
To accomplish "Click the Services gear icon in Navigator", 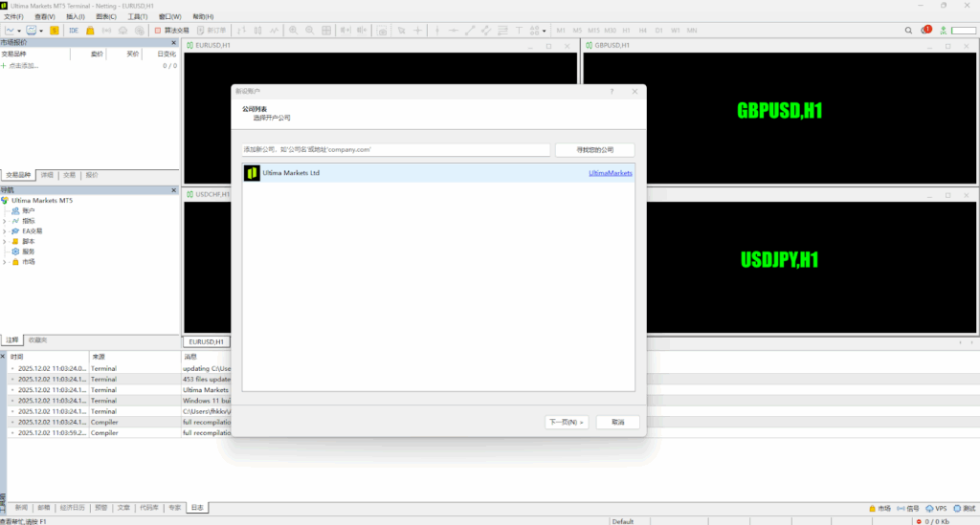I will click(15, 252).
